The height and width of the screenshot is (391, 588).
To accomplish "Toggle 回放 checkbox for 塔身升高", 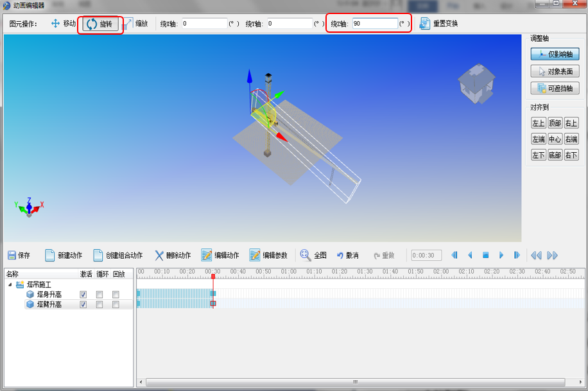I will tap(116, 295).
